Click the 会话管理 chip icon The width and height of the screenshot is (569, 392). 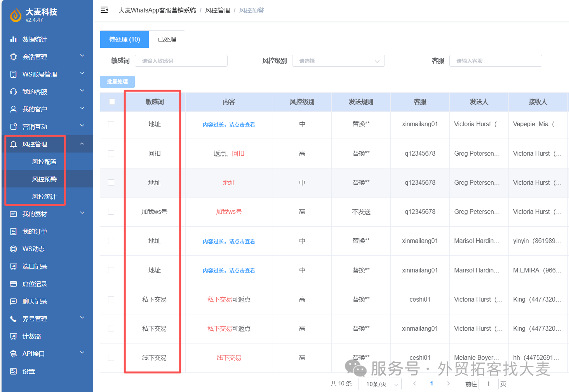click(x=13, y=57)
